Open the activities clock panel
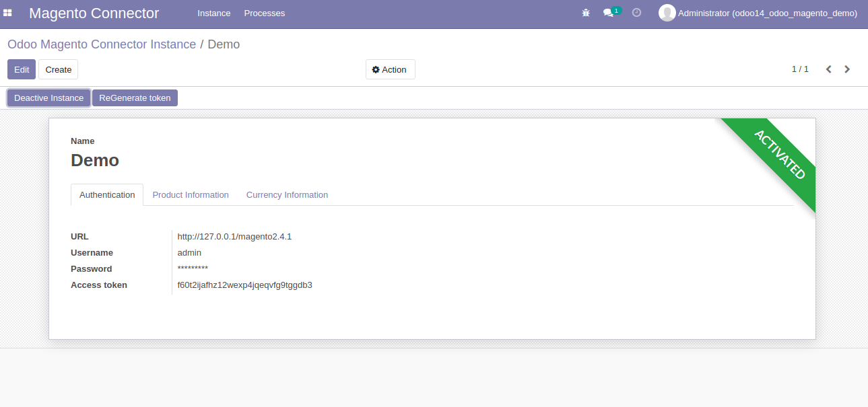Screen dimensions: 868x407 pyautogui.click(x=636, y=12)
